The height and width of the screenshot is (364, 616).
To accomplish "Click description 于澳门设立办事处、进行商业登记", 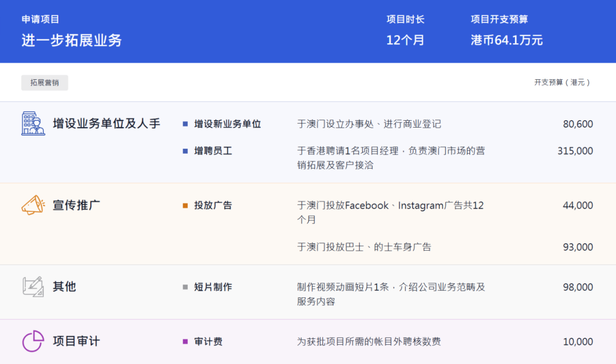I will point(369,124).
